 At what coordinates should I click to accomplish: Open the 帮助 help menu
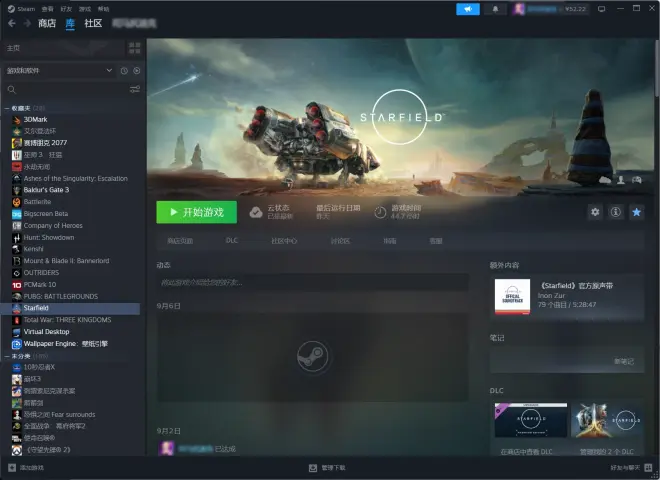tap(103, 9)
